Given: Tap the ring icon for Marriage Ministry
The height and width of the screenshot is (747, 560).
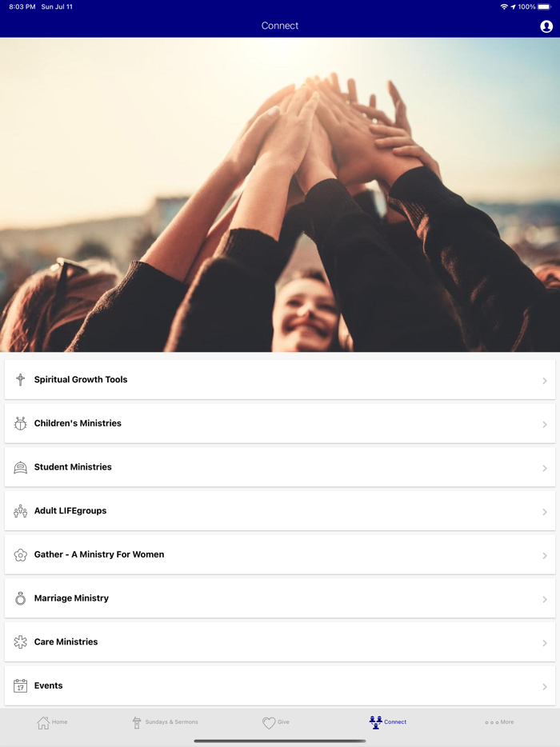Looking at the screenshot, I should coord(20,598).
